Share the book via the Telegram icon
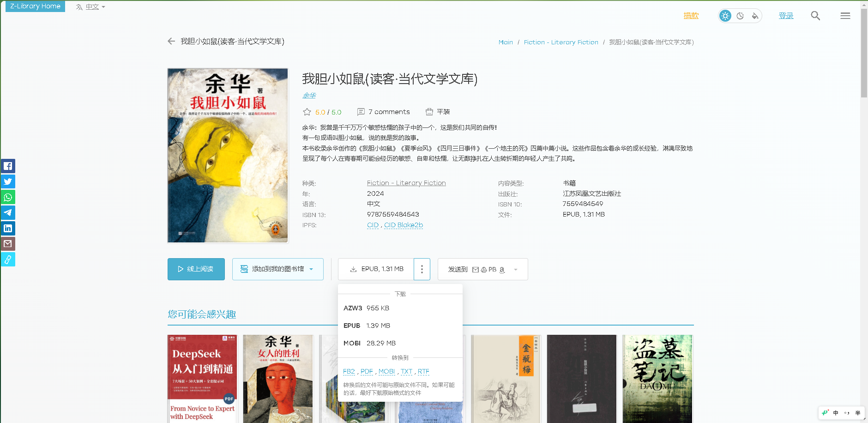This screenshot has width=868, height=423. pos(8,212)
